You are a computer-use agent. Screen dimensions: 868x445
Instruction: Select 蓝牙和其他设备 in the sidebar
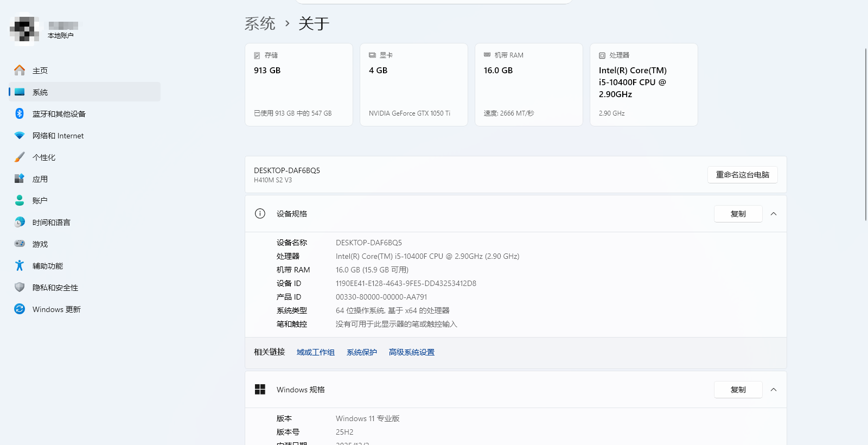[85, 113]
